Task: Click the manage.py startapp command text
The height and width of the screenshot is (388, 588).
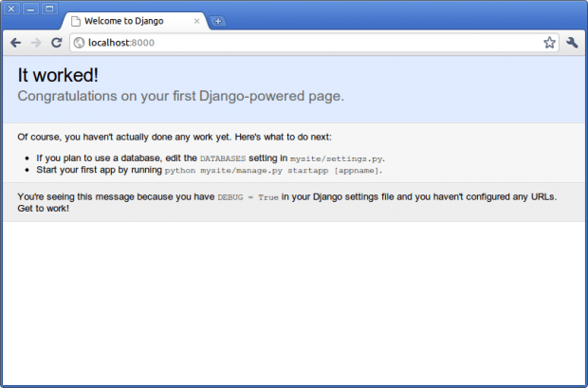Action: pos(274,171)
